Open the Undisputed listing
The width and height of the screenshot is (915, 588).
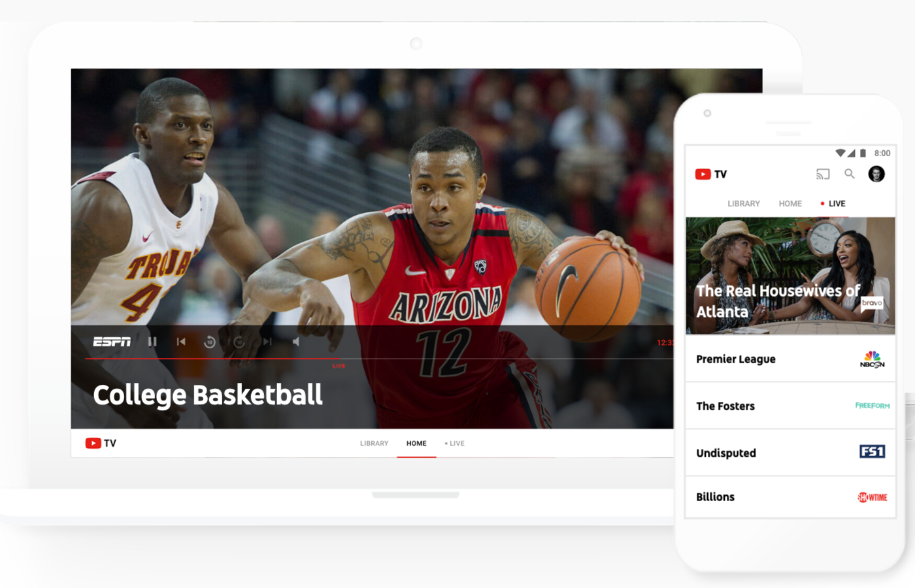(x=790, y=453)
